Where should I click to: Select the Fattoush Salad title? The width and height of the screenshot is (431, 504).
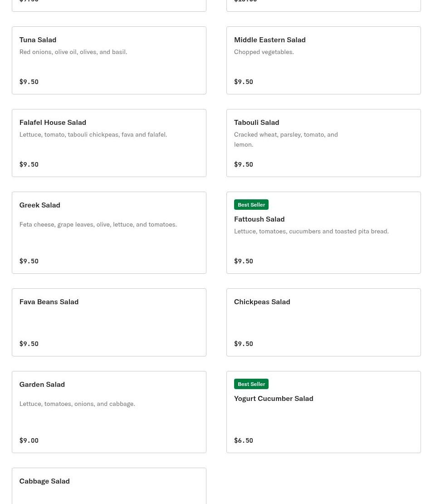coord(259,219)
